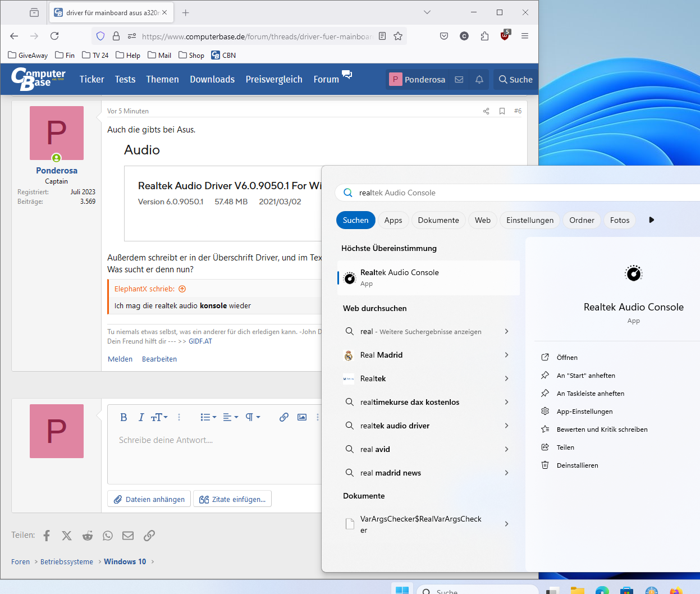Open ComputerBase Suche search button

(x=515, y=80)
